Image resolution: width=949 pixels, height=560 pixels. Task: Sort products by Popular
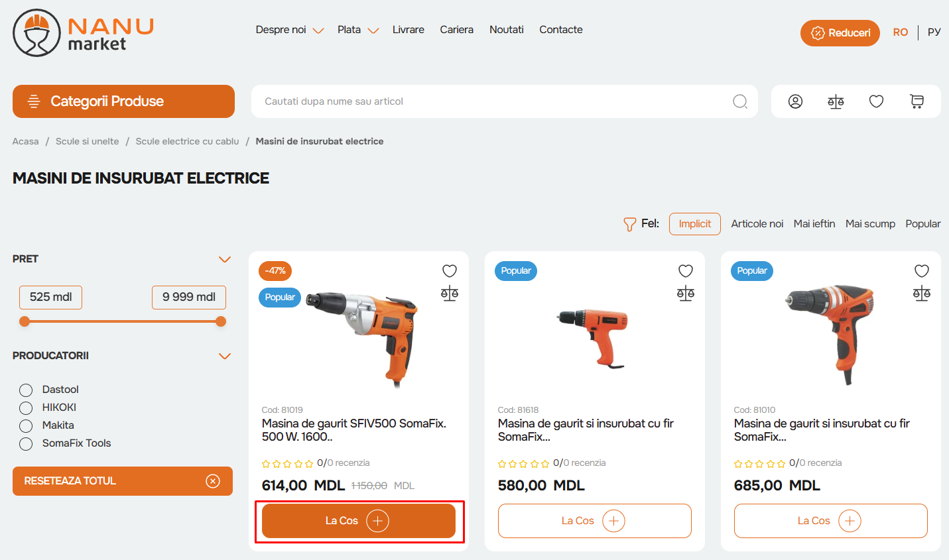923,224
